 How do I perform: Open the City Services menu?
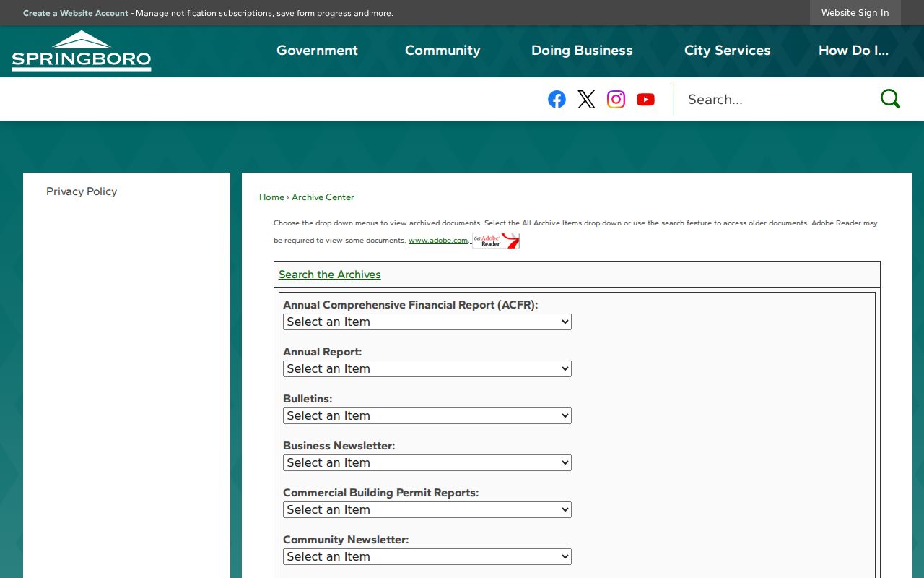click(727, 51)
